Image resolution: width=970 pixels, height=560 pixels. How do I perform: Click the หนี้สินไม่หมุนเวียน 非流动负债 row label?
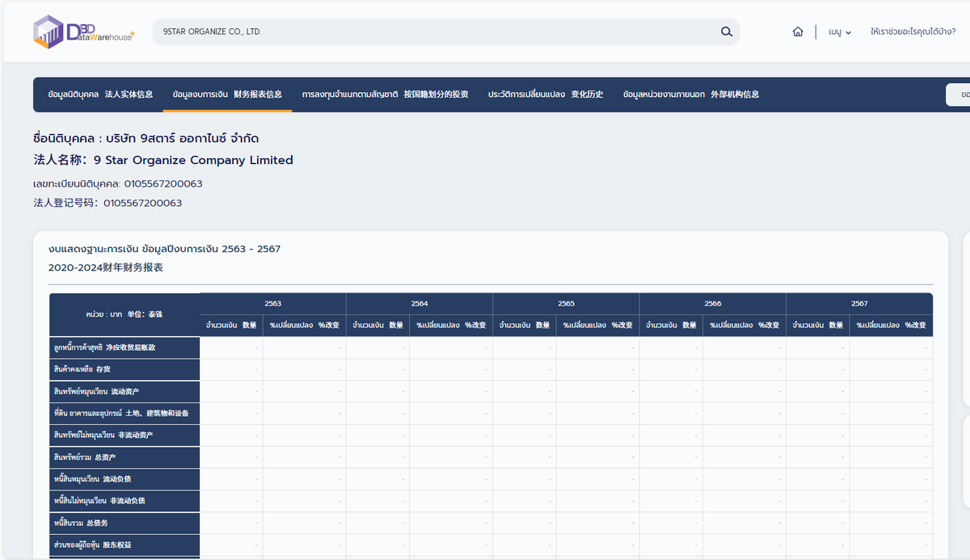(x=124, y=500)
